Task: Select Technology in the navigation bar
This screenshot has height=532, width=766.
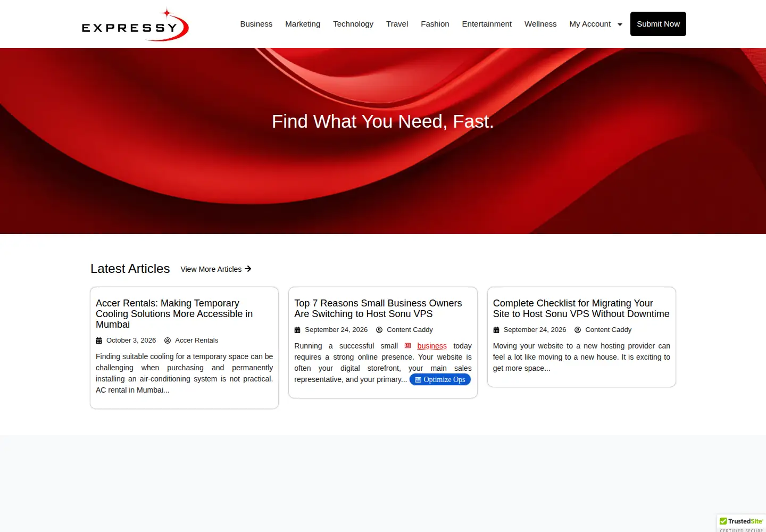Action: (353, 24)
